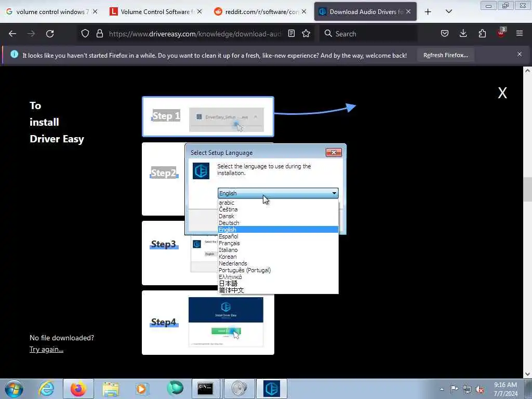The height and width of the screenshot is (399, 532).
Task: Open a new tab with the plus button
Action: pos(428,12)
